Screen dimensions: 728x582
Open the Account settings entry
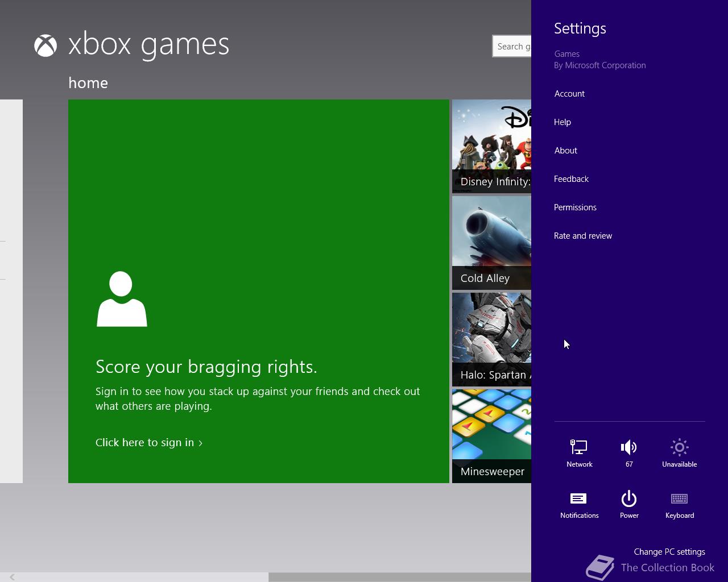click(569, 94)
